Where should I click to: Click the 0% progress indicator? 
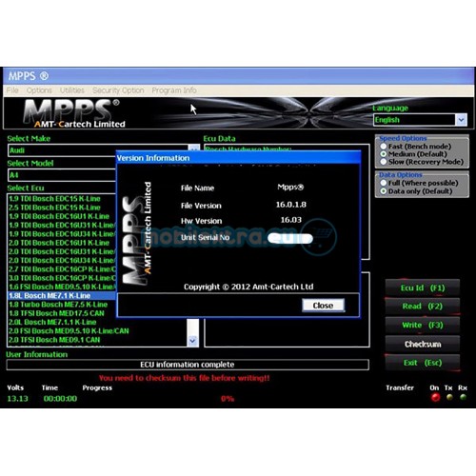coord(228,399)
